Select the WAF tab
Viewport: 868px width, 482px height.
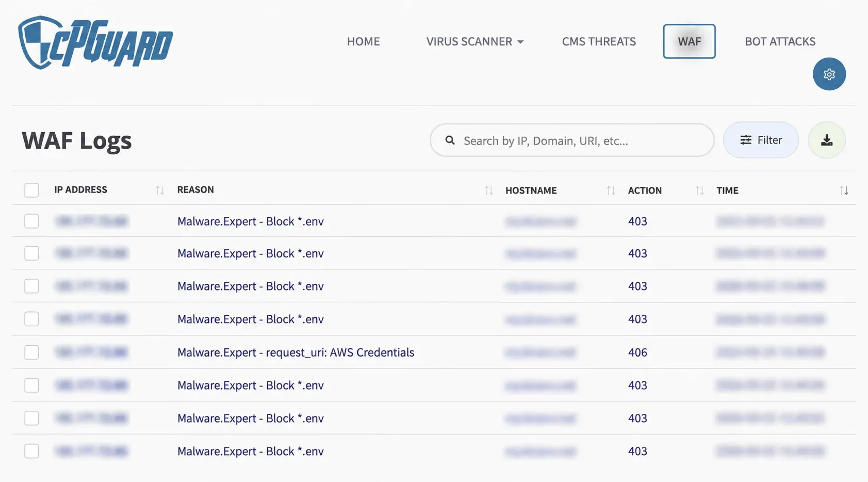point(689,41)
